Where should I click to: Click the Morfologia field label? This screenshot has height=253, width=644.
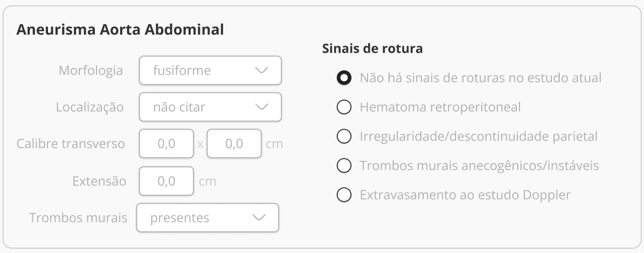coord(91,71)
